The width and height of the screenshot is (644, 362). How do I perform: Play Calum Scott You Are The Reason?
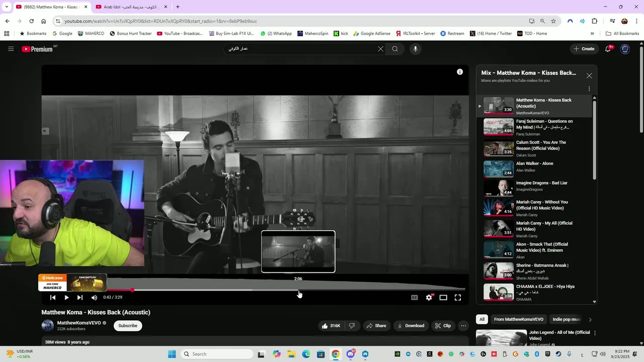(x=535, y=148)
